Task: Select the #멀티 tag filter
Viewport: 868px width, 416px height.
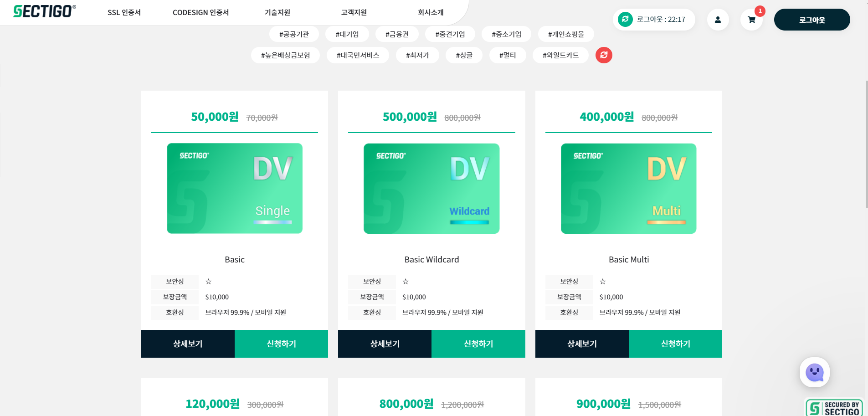Action: pyautogui.click(x=508, y=55)
